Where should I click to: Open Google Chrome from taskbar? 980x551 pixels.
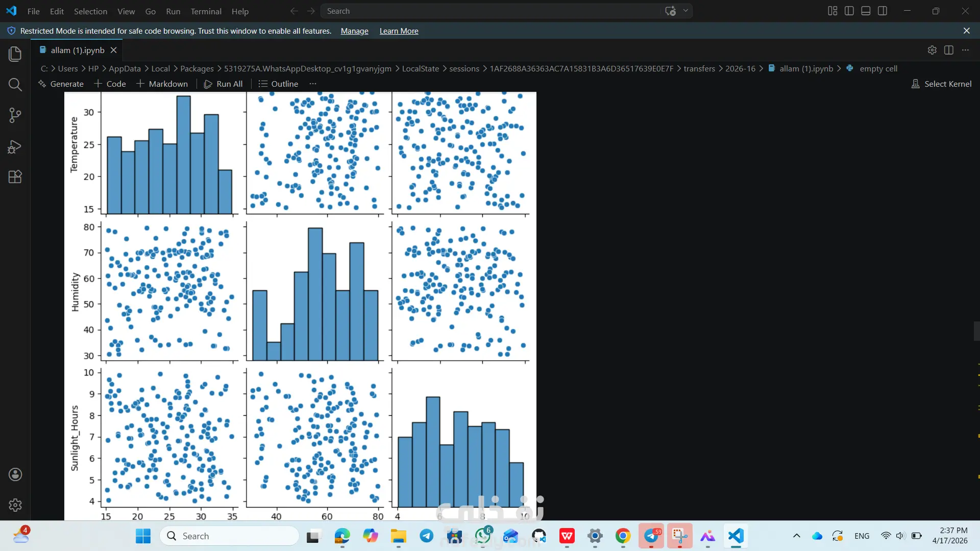[x=623, y=536]
